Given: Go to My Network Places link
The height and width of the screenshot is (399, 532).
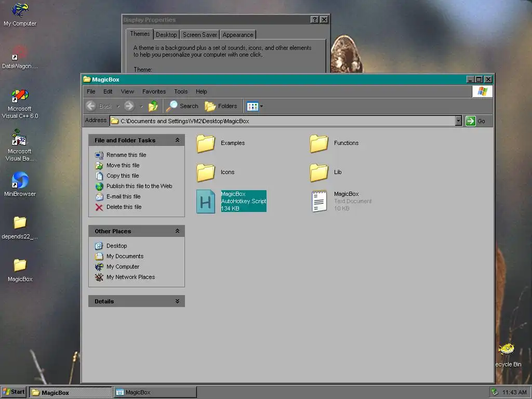Looking at the screenshot, I should click(x=125, y=277).
